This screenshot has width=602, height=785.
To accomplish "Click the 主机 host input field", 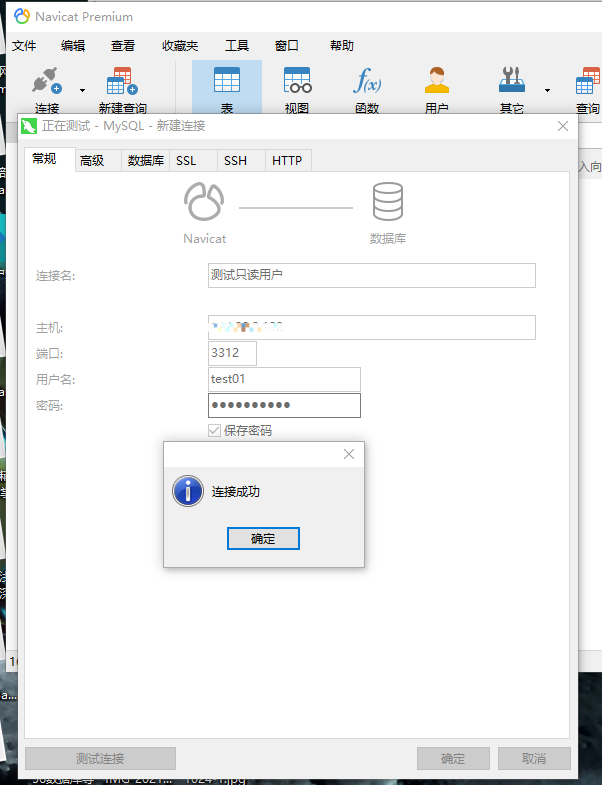I will (372, 327).
